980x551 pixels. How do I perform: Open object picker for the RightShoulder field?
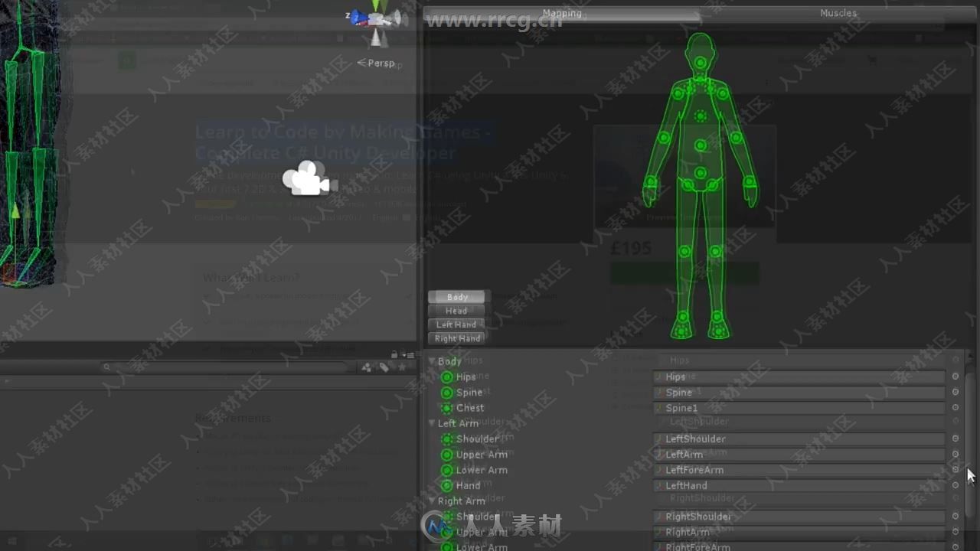[x=955, y=517]
